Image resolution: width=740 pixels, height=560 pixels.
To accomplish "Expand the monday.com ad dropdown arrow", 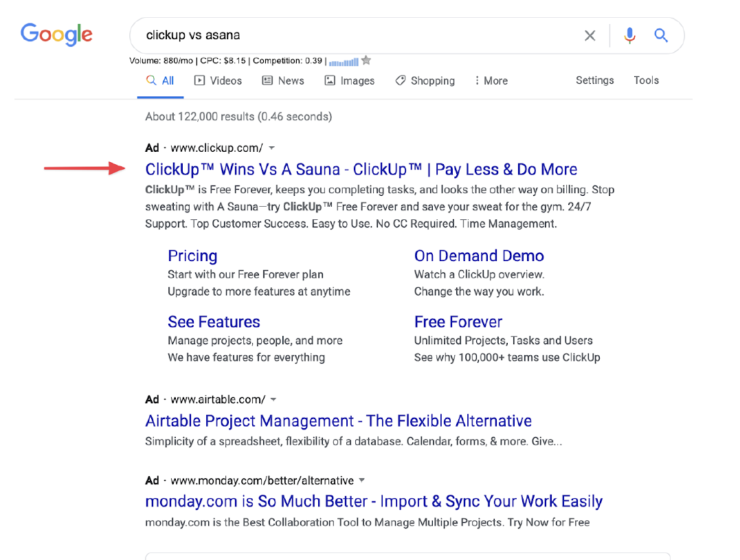I will [362, 480].
